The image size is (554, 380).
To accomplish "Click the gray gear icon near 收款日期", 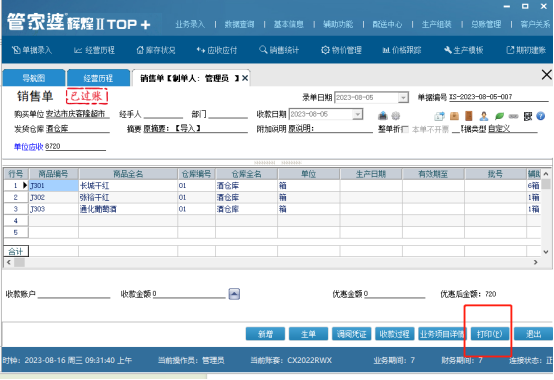I will click(396, 116).
